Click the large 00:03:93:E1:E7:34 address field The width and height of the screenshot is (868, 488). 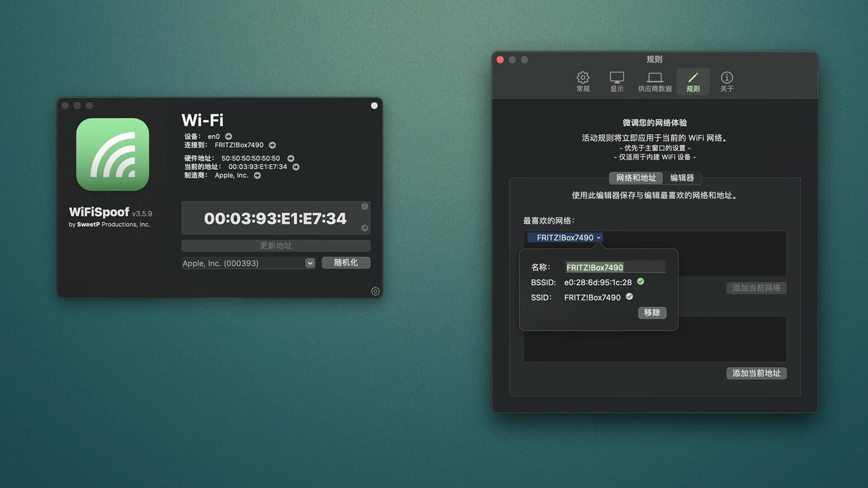tap(276, 218)
